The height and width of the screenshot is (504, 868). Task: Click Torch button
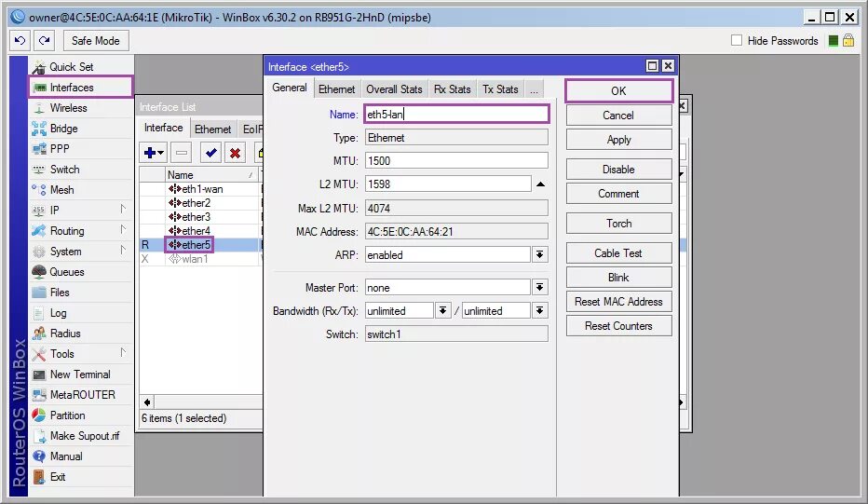pos(619,224)
